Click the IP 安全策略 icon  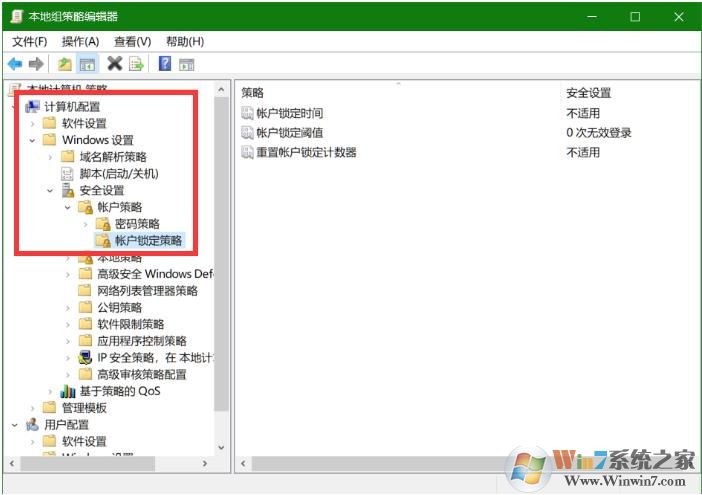(85, 358)
